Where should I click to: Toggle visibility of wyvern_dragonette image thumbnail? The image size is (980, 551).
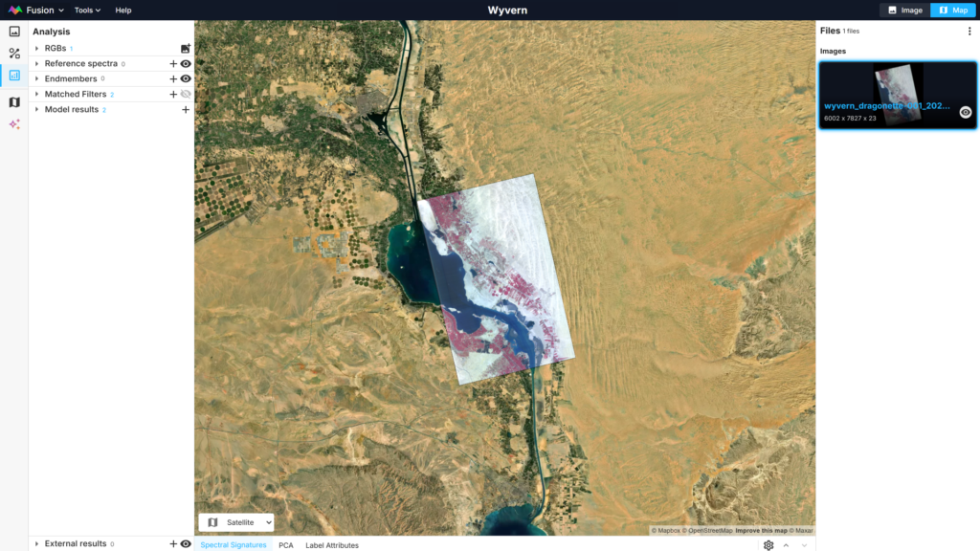(965, 112)
